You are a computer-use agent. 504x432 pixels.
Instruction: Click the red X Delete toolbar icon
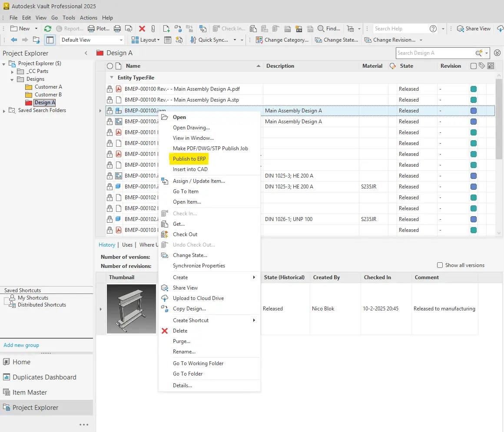pos(142,29)
